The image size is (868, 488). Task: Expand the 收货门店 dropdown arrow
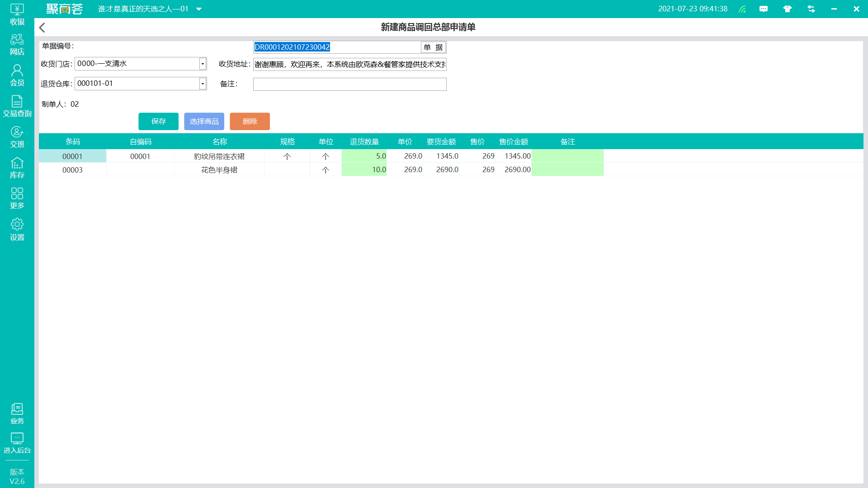tap(203, 64)
